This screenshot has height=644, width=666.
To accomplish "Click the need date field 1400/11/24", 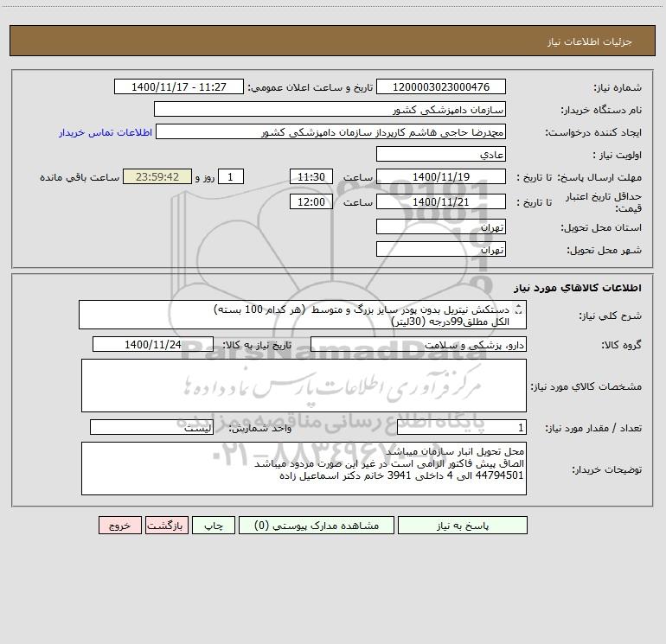I will pyautogui.click(x=153, y=344).
